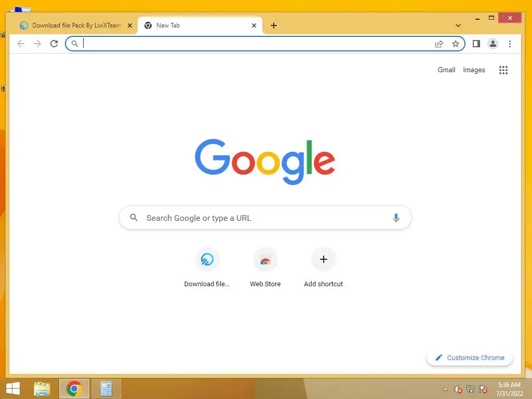The height and width of the screenshot is (399, 532).
Task: Go back using the back arrow
Action: pos(21,44)
